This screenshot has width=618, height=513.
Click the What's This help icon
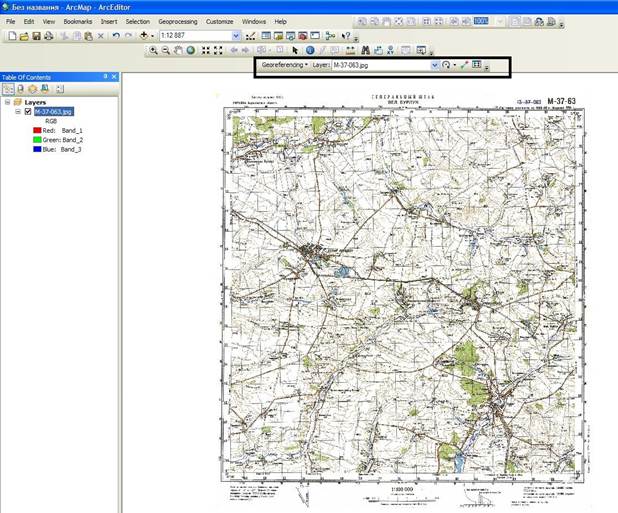346,36
